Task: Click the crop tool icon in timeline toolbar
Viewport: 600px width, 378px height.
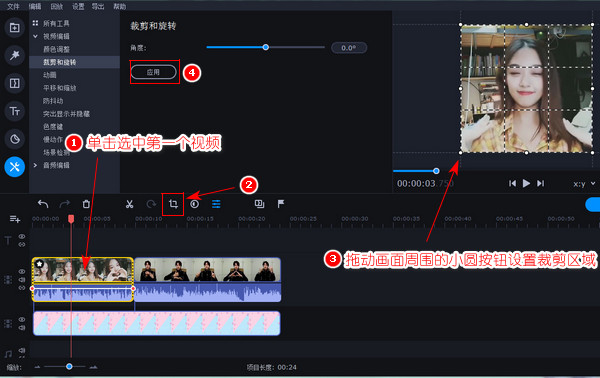Action: tap(173, 204)
